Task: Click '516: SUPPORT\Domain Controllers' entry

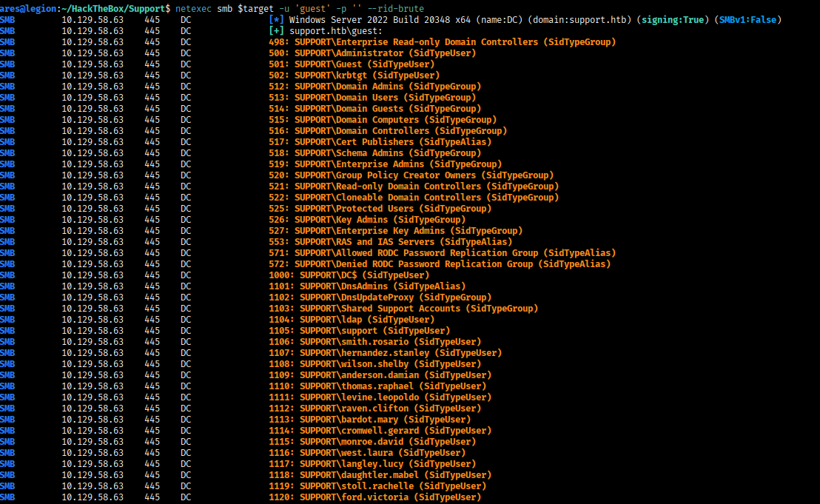Action: click(x=388, y=131)
